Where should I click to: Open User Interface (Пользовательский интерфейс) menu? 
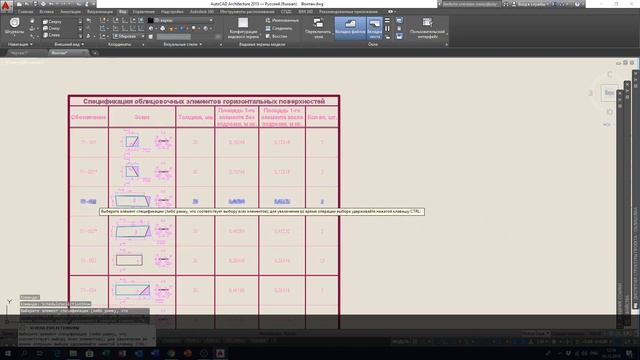427,28
